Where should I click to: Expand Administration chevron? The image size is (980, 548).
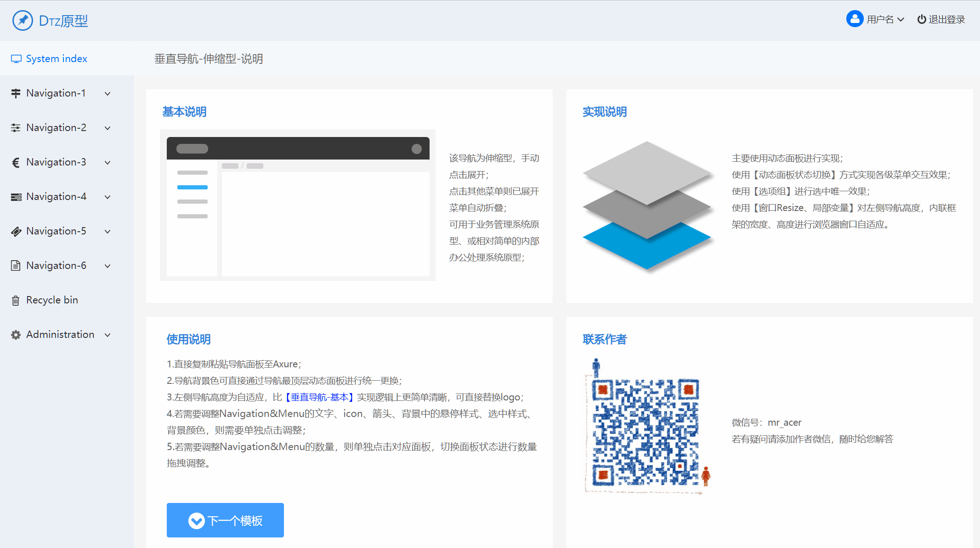coord(108,335)
